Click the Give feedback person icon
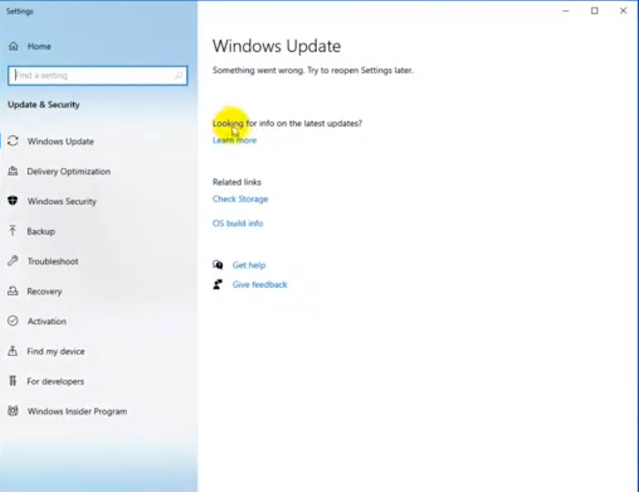The width and height of the screenshot is (639, 492). point(218,284)
